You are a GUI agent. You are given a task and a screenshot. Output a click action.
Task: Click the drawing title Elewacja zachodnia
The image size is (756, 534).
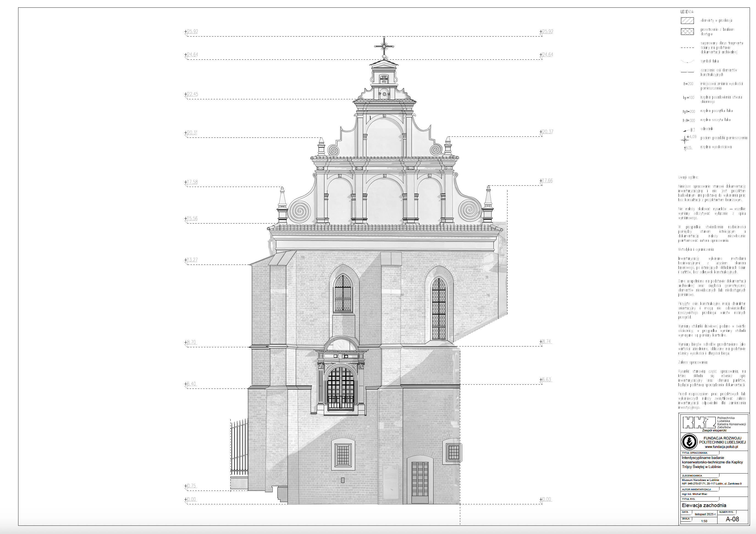tap(704, 505)
